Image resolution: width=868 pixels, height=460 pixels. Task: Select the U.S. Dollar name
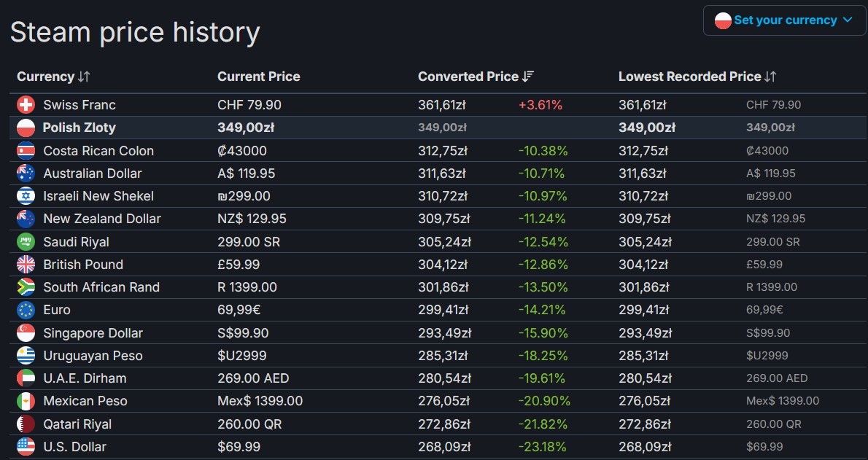pos(74,447)
